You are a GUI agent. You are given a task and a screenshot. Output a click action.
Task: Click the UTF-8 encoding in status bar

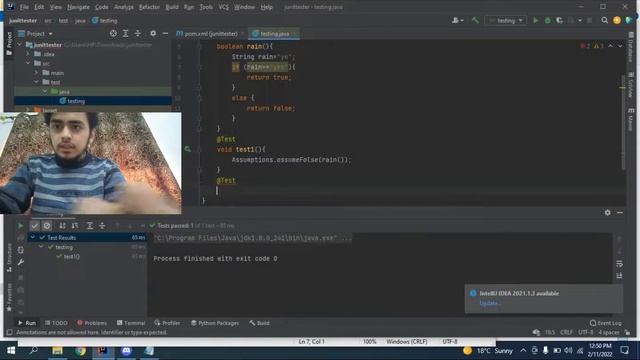click(585, 332)
